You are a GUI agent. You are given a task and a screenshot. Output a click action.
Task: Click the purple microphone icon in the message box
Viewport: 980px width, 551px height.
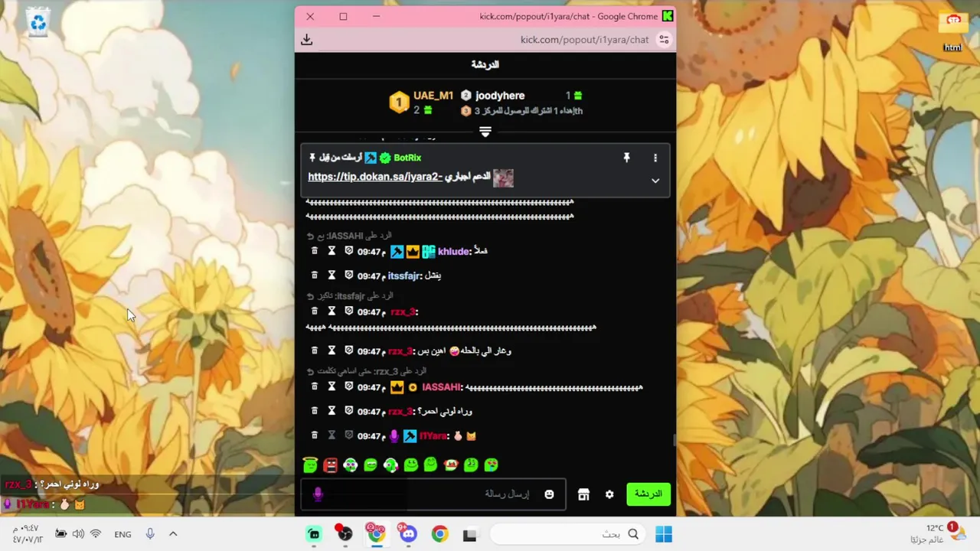pyautogui.click(x=318, y=494)
